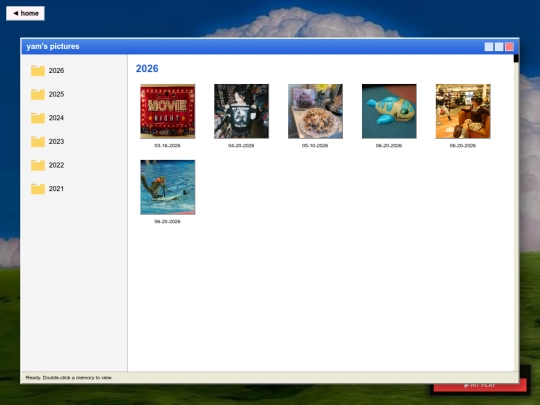This screenshot has width=540, height=405.
Task: Select the plate of food thumbnail
Action: tap(315, 111)
